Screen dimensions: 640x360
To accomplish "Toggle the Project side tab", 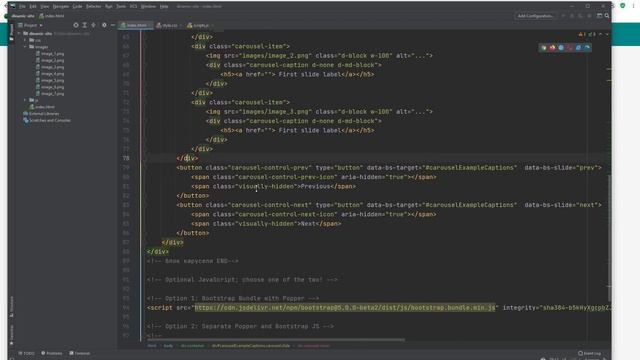I will click(x=11, y=32).
